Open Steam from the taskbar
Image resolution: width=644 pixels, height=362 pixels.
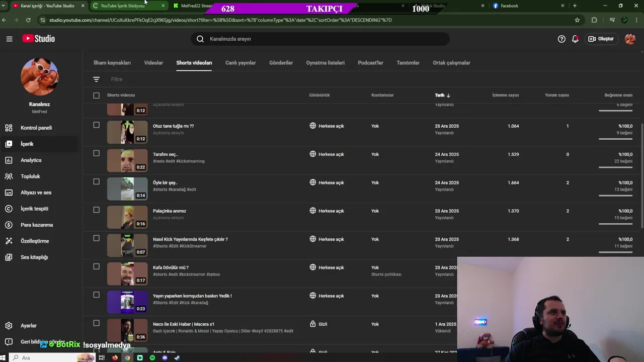tap(177, 357)
